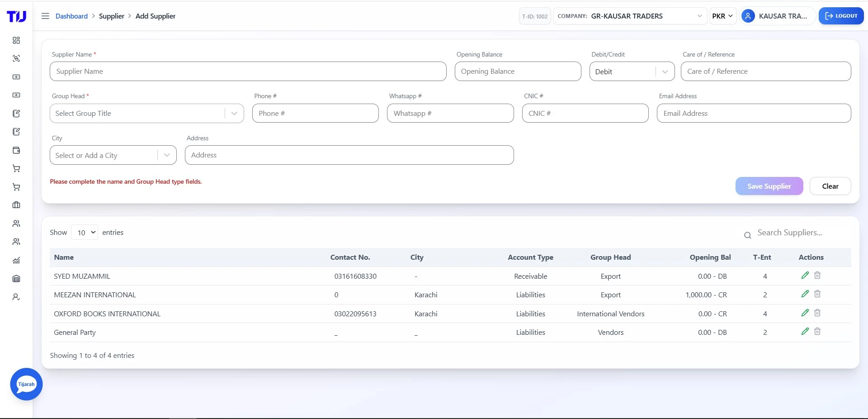Screen dimensions: 868x419
Task: Click the LOGOUT button
Action: [841, 16]
